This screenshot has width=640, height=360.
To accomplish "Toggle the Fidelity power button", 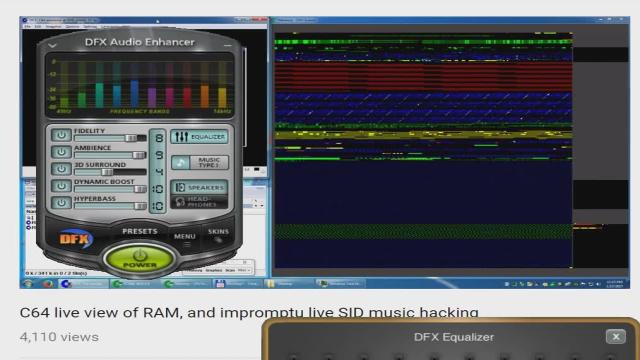I will [x=61, y=135].
